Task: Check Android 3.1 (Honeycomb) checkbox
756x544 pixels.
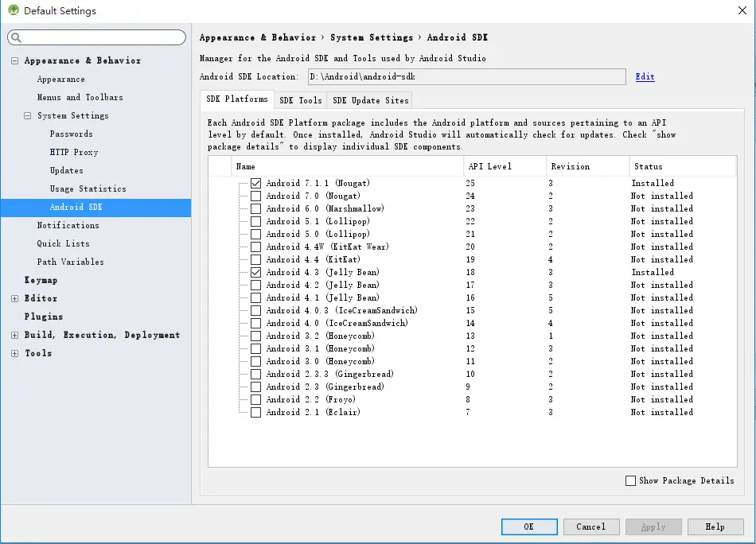Action: click(256, 349)
